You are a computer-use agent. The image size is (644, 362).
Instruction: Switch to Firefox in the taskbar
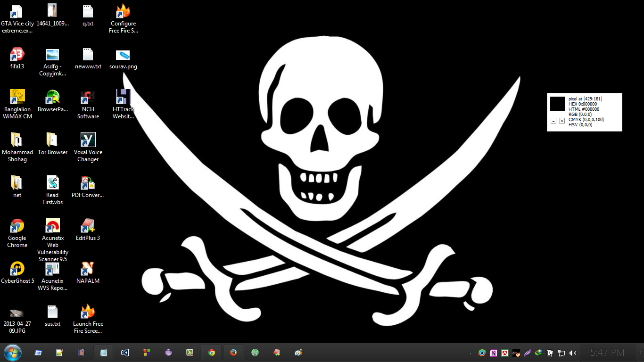(x=233, y=353)
